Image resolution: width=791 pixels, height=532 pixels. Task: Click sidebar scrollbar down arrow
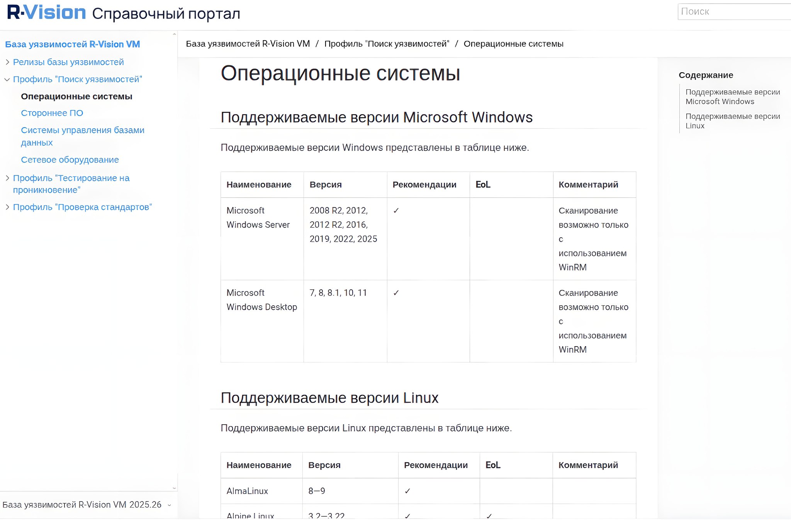pos(174,488)
